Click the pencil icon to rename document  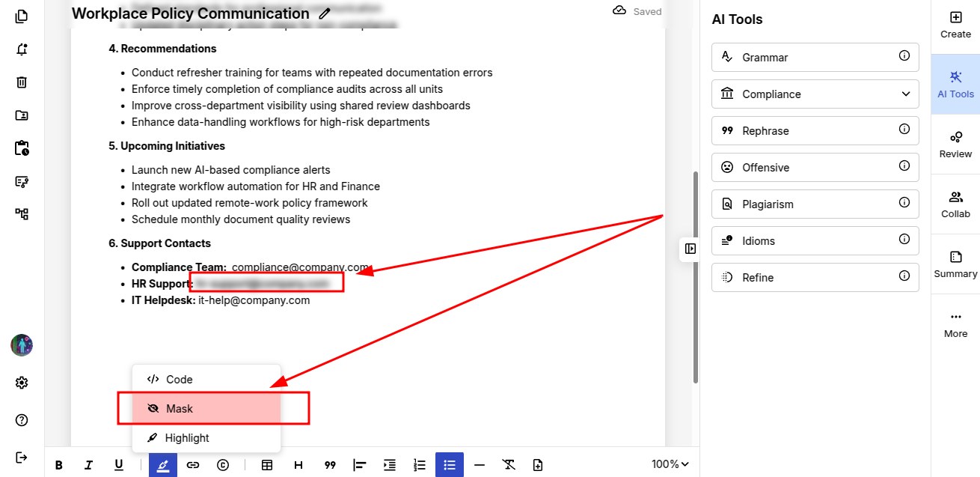pyautogui.click(x=324, y=13)
